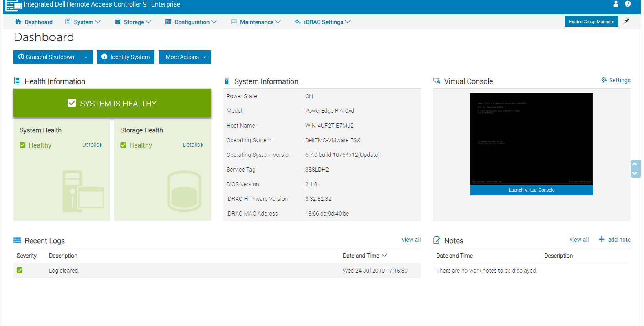Click the Log cleared. description text
The image size is (644, 326).
click(64, 271)
